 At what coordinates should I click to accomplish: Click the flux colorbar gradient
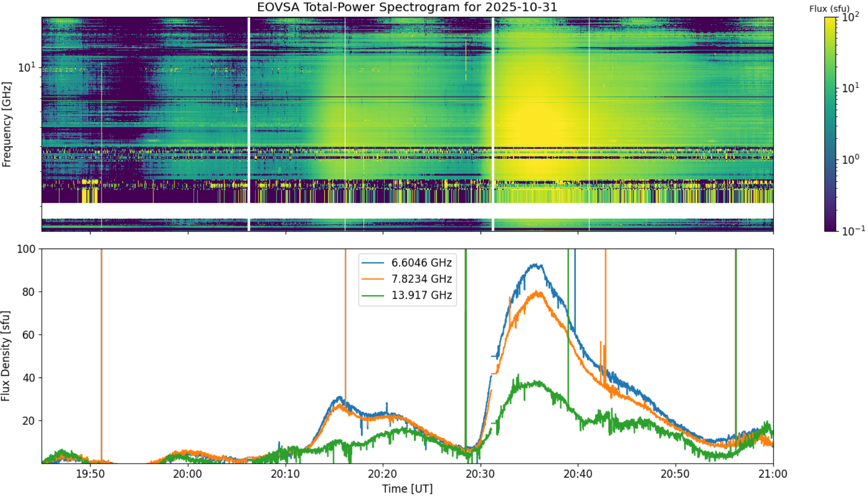pyautogui.click(x=830, y=124)
